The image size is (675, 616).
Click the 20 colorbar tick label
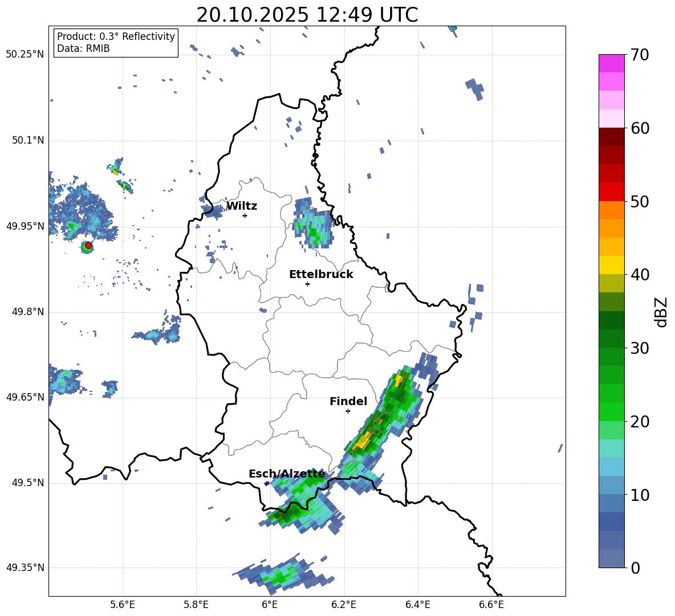click(639, 421)
